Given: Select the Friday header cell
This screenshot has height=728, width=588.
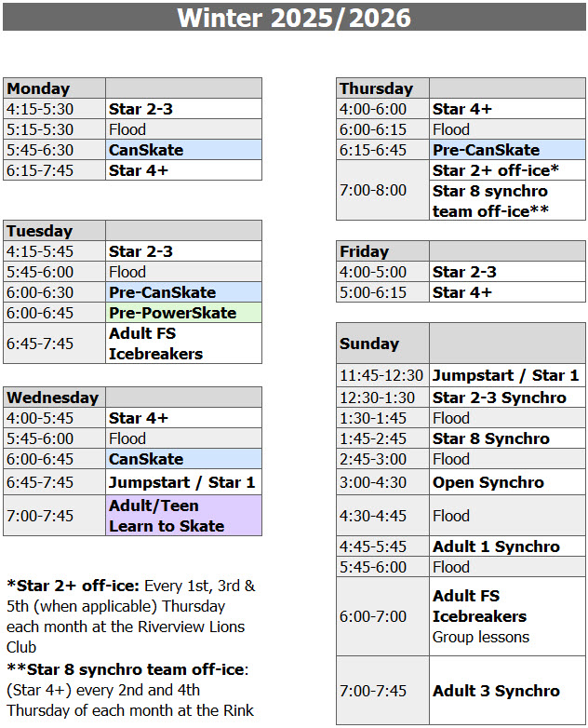Looking at the screenshot, I should pos(383,251).
